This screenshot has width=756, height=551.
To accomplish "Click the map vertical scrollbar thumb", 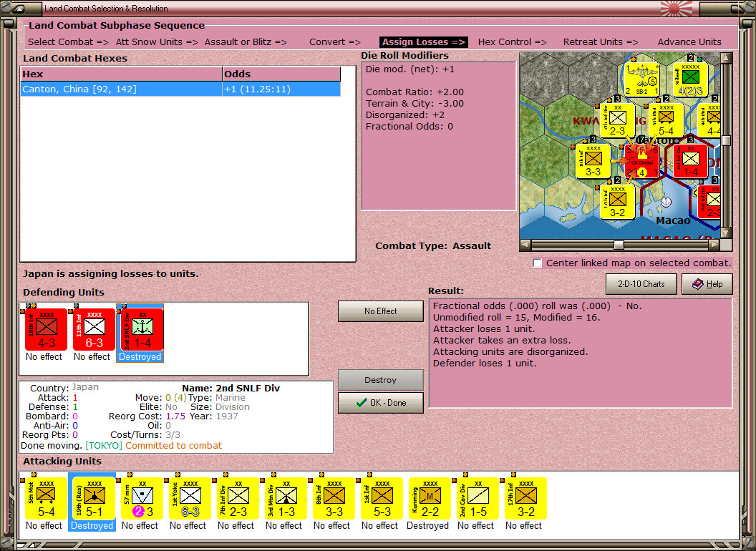I will click(726, 141).
